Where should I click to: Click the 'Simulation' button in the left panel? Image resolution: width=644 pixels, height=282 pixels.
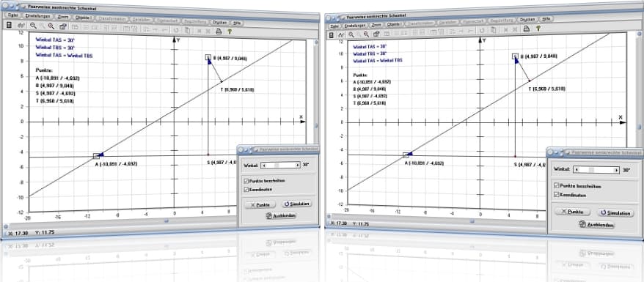296,204
